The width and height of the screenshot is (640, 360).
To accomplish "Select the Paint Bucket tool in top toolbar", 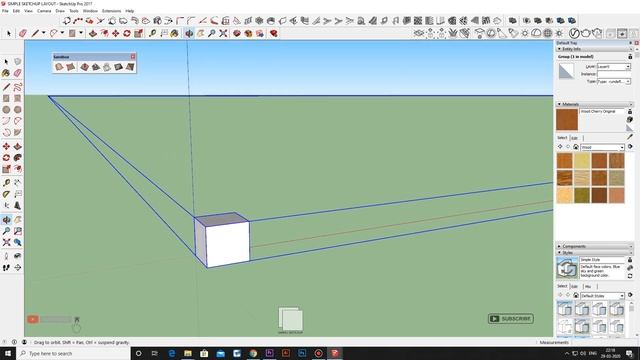I will pyautogui.click(x=175, y=33).
